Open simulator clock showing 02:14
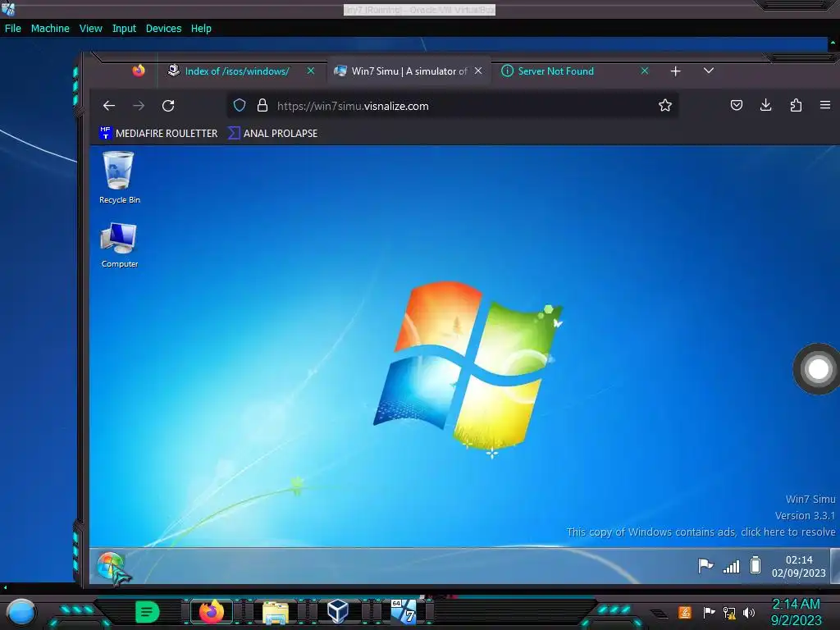This screenshot has width=840, height=630. coord(799,566)
